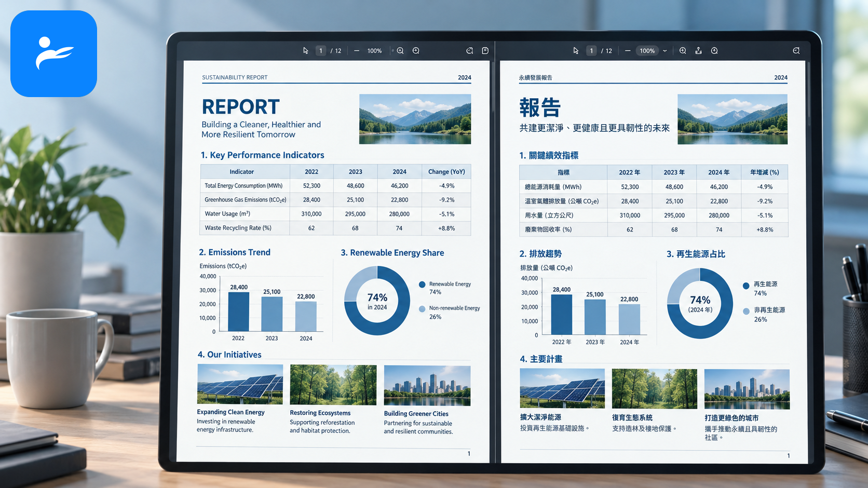The width and height of the screenshot is (868, 488).
Task: Click the mountain lake photo in Chinese report
Action: (x=733, y=119)
